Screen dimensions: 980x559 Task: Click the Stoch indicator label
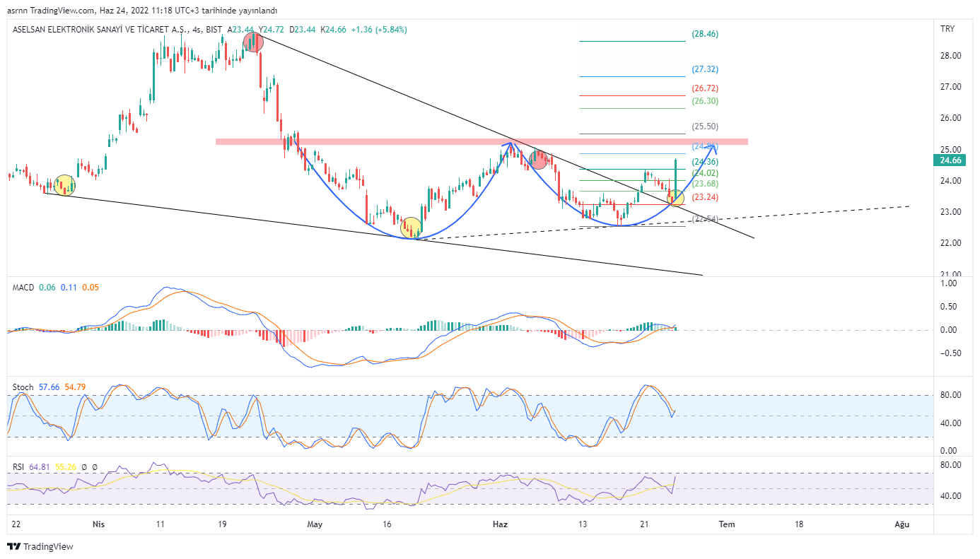click(x=23, y=387)
